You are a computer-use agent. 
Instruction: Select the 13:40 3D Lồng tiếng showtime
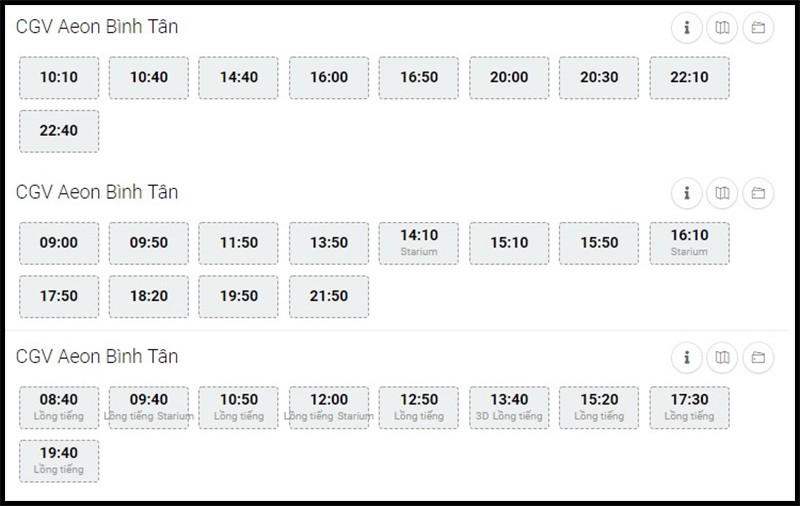coord(509,408)
